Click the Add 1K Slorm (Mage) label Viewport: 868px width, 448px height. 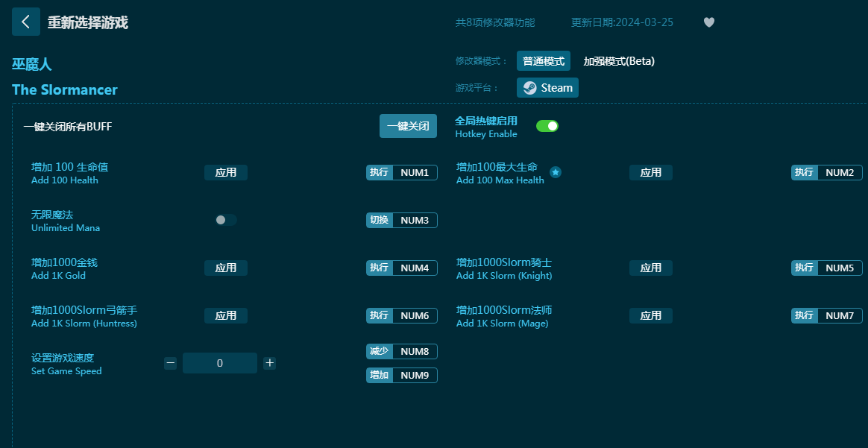502,324
